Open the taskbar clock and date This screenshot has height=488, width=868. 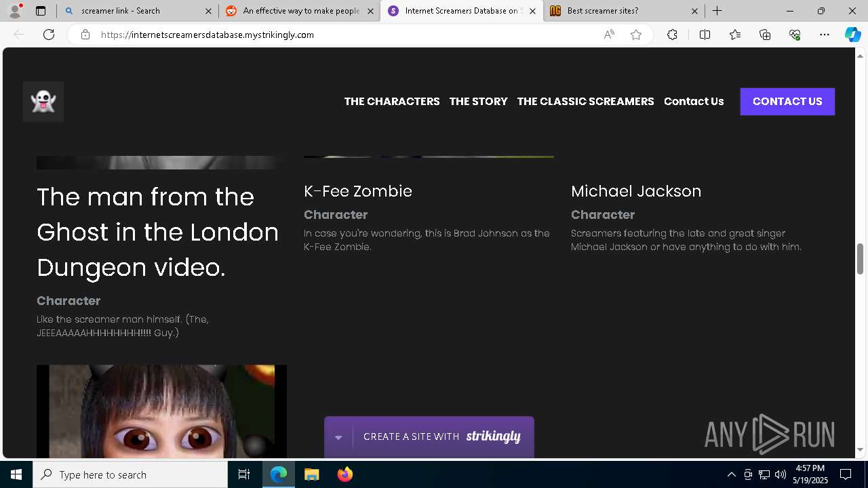pyautogui.click(x=810, y=474)
